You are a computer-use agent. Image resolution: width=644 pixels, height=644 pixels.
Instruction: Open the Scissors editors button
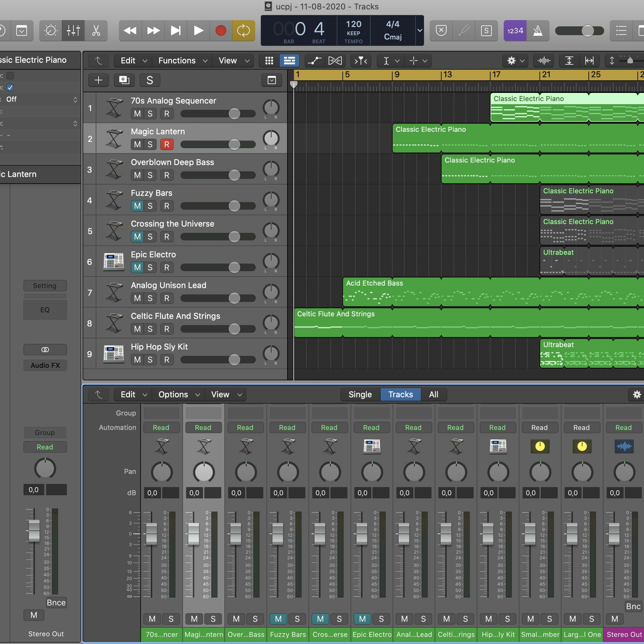[96, 31]
